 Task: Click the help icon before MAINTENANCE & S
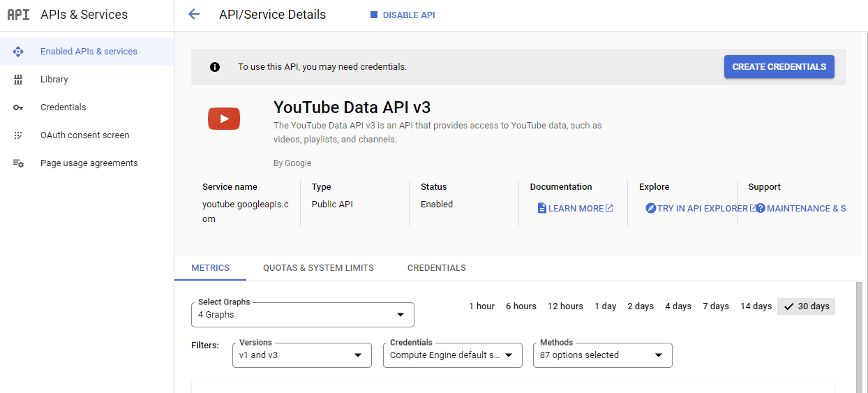pyautogui.click(x=761, y=208)
